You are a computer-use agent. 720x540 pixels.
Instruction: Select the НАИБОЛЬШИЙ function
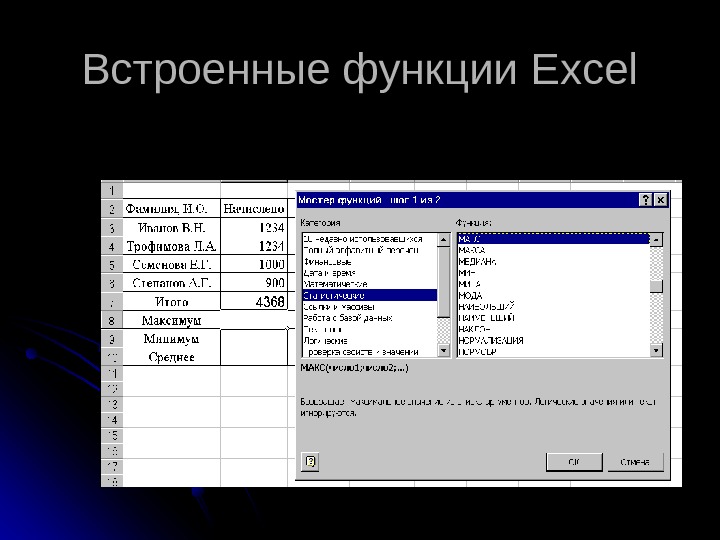(554, 306)
